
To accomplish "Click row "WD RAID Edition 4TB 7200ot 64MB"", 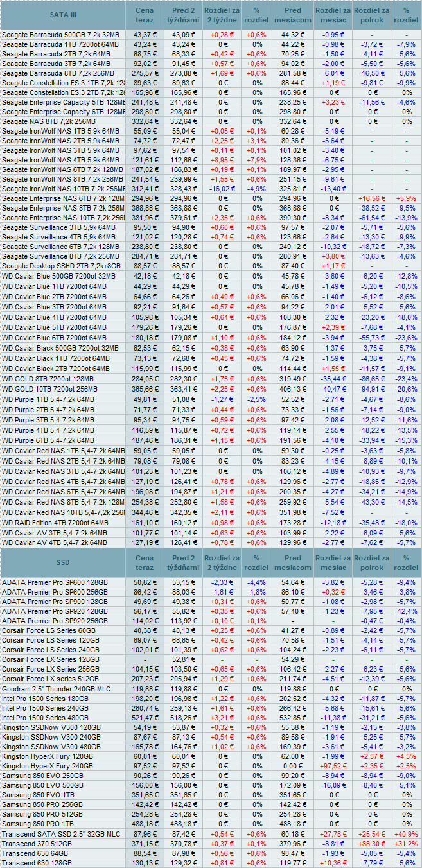I will click(211, 523).
